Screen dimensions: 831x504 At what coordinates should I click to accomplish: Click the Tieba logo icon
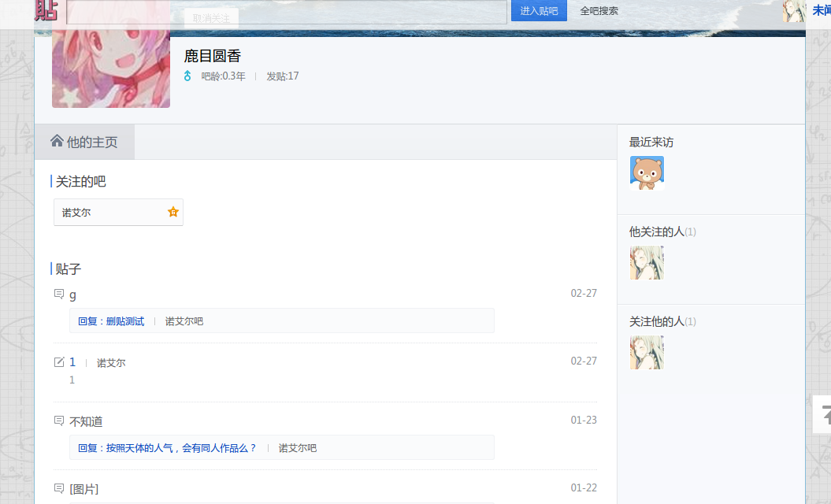tap(46, 10)
